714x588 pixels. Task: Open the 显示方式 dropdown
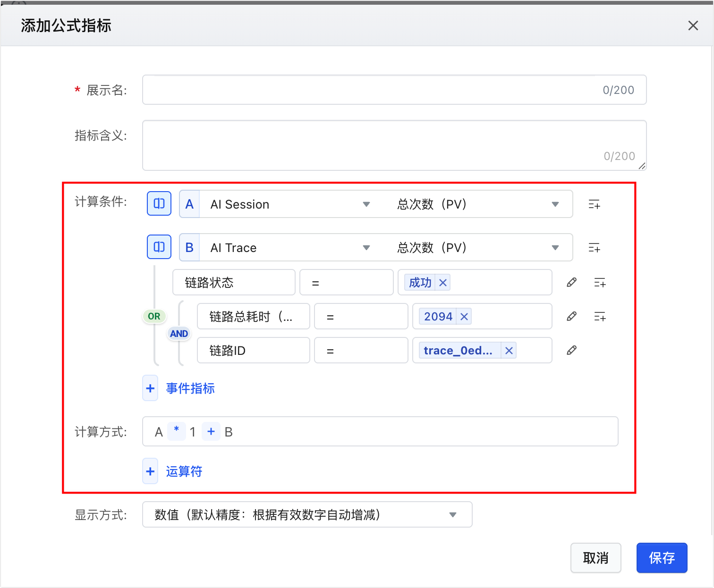[307, 514]
